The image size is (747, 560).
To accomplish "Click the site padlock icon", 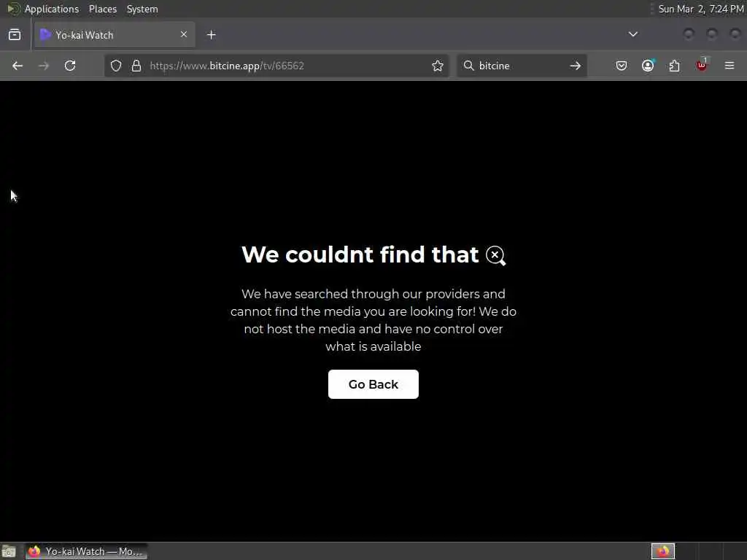I will tap(136, 66).
